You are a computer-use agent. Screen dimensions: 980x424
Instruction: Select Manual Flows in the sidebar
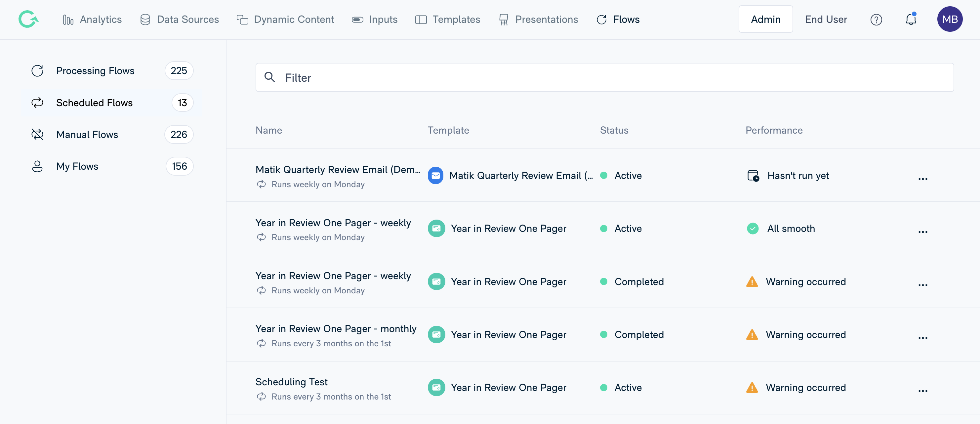112,134
